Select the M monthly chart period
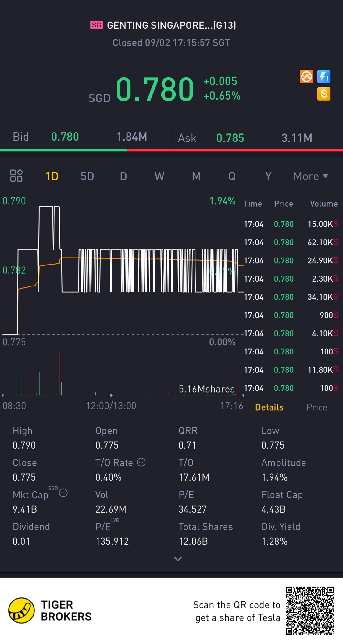The height and width of the screenshot is (644, 343). click(x=196, y=176)
